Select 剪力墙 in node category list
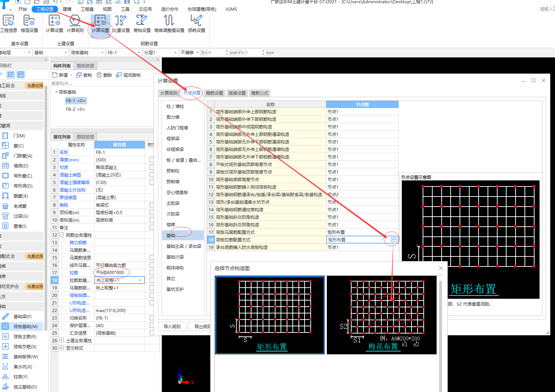555x392 pixels. 173,117
